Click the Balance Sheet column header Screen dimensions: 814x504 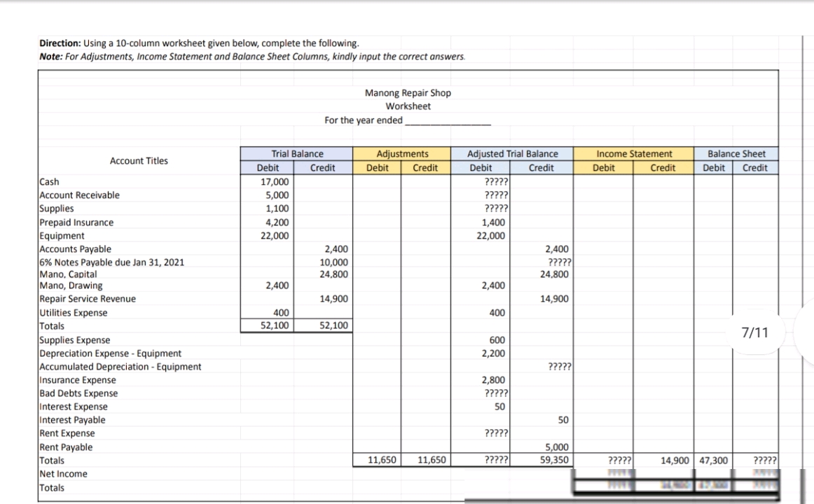click(736, 154)
